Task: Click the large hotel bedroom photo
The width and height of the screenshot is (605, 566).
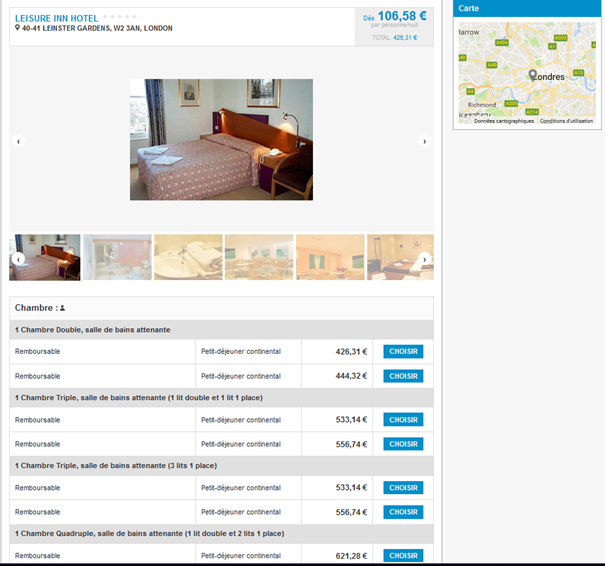Action: 221,139
